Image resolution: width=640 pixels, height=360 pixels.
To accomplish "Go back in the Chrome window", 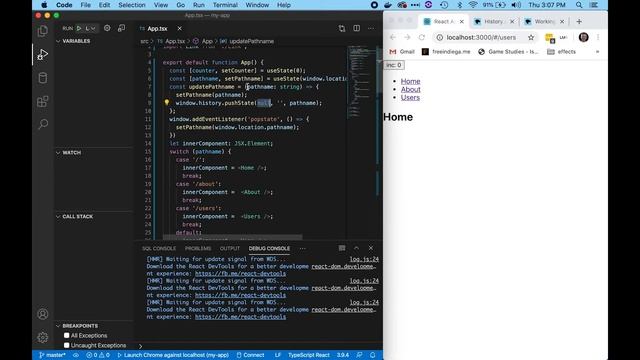I will coord(393,37).
